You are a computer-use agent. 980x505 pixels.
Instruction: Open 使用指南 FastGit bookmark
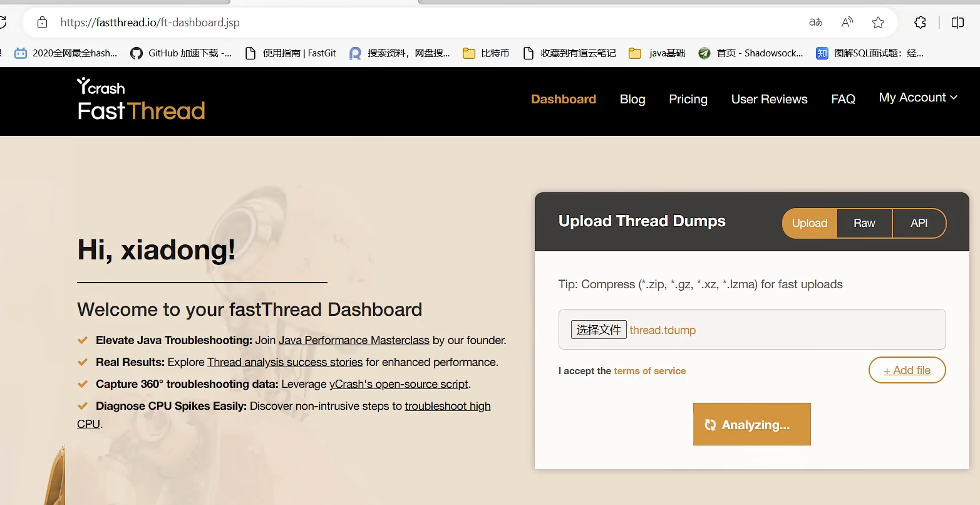[291, 53]
